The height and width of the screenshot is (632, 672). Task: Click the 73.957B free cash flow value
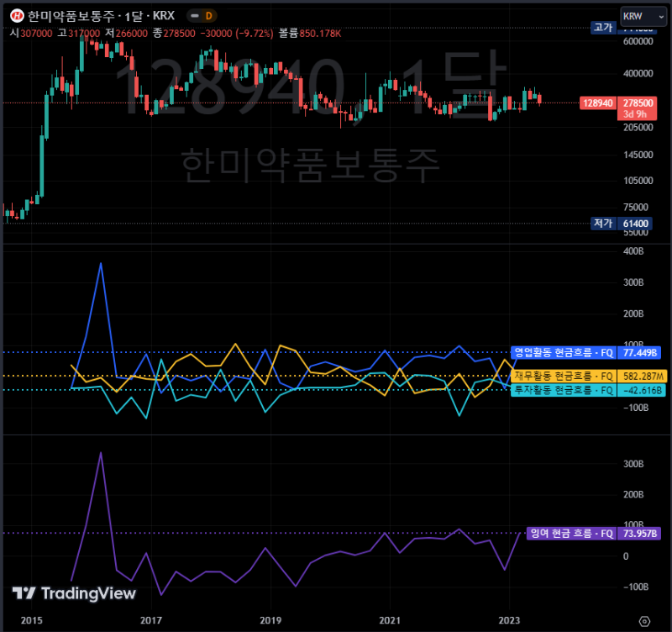click(639, 534)
